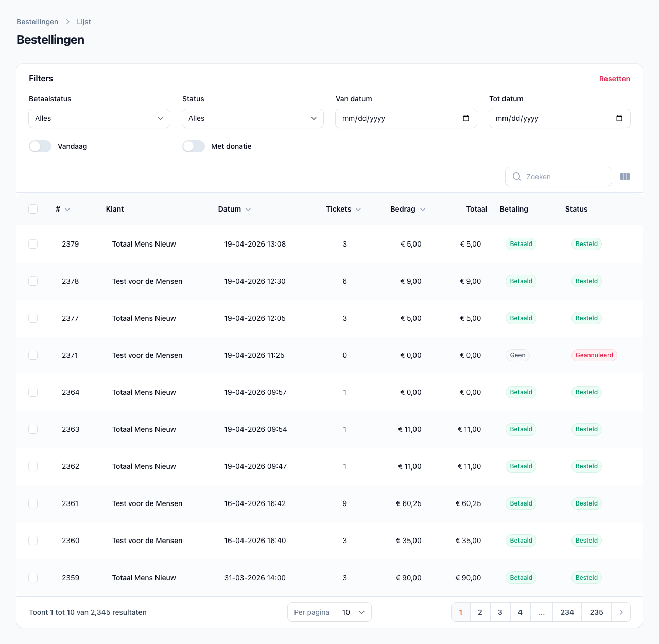Select the checkbox for order 2371
The image size is (659, 644).
click(33, 355)
